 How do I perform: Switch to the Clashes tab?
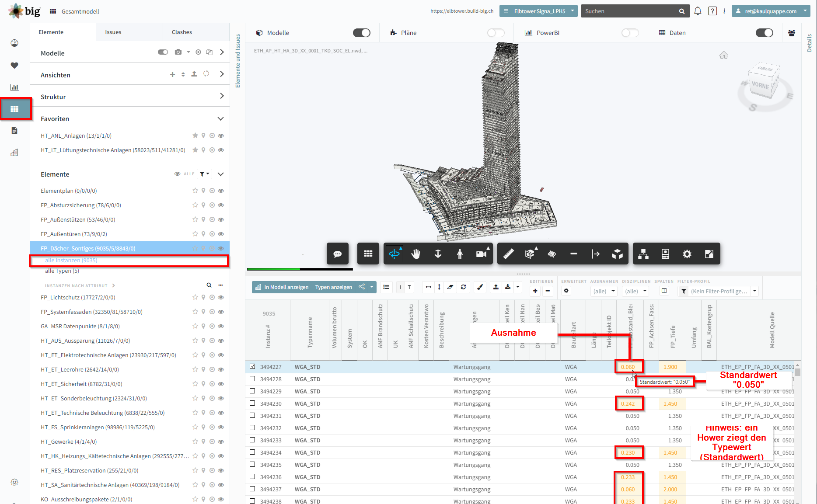point(182,32)
